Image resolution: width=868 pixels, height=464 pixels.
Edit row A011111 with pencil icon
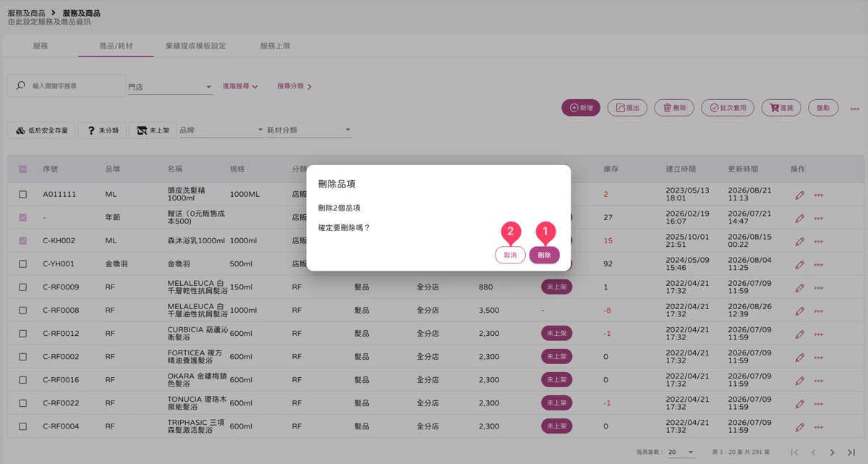[x=799, y=195]
